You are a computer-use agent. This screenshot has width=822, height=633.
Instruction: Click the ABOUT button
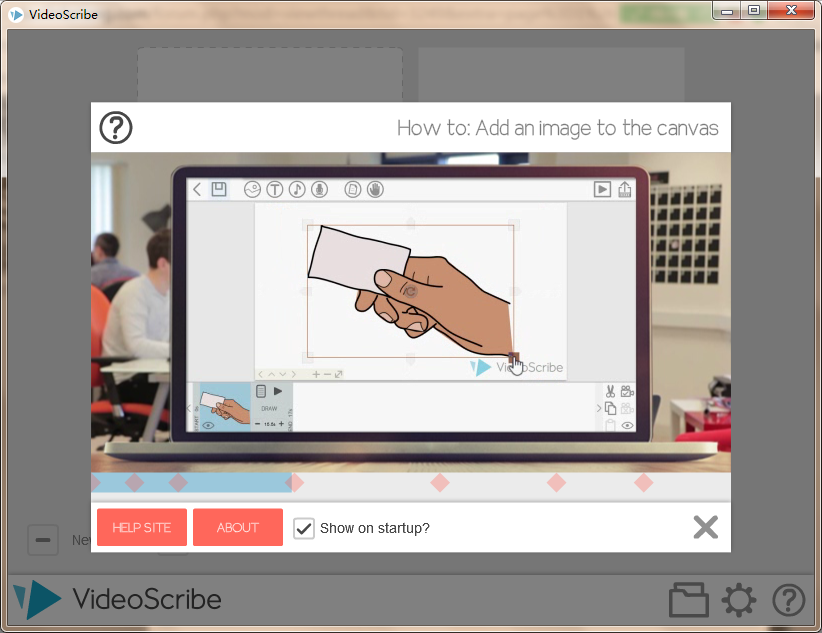click(x=238, y=528)
